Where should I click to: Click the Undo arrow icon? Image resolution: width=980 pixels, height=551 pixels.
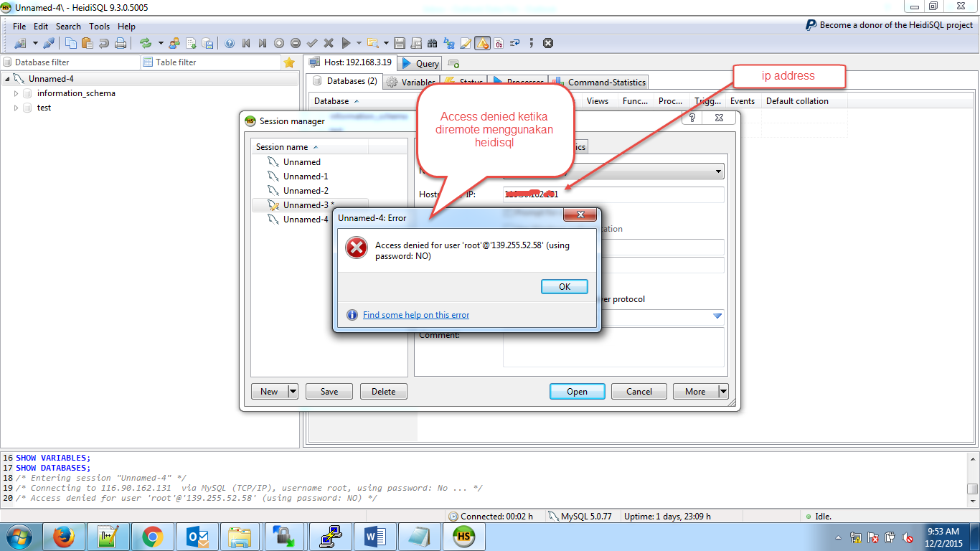(104, 43)
